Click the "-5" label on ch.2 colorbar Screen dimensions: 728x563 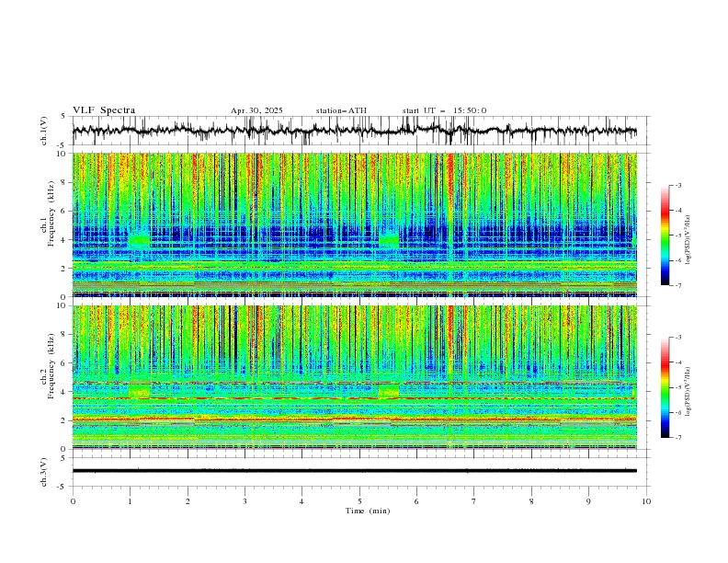(678, 387)
